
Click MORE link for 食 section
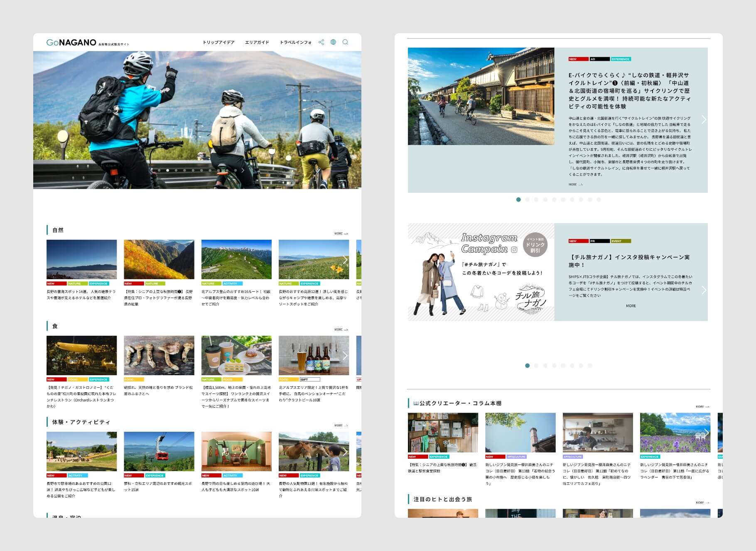tap(341, 330)
